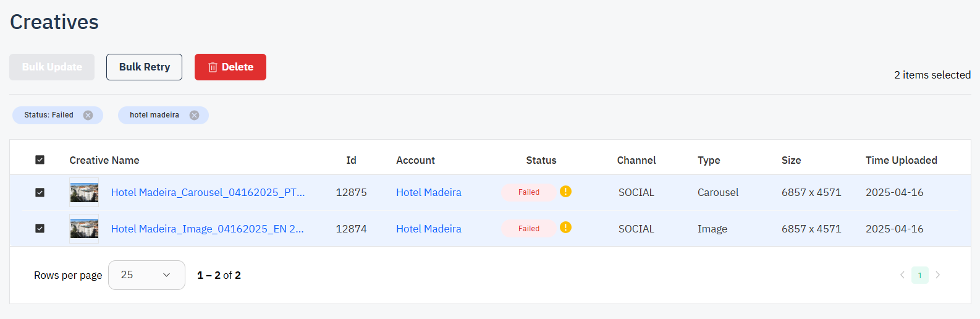Uncheck the Hotel Madeira Carousel row
Image resolution: width=980 pixels, height=319 pixels.
click(40, 192)
